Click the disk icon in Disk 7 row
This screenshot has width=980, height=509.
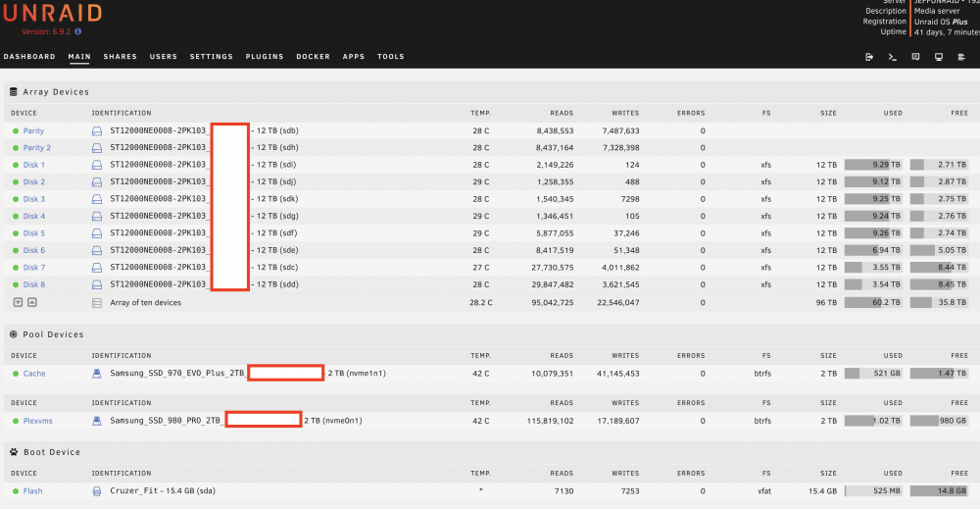point(97,268)
